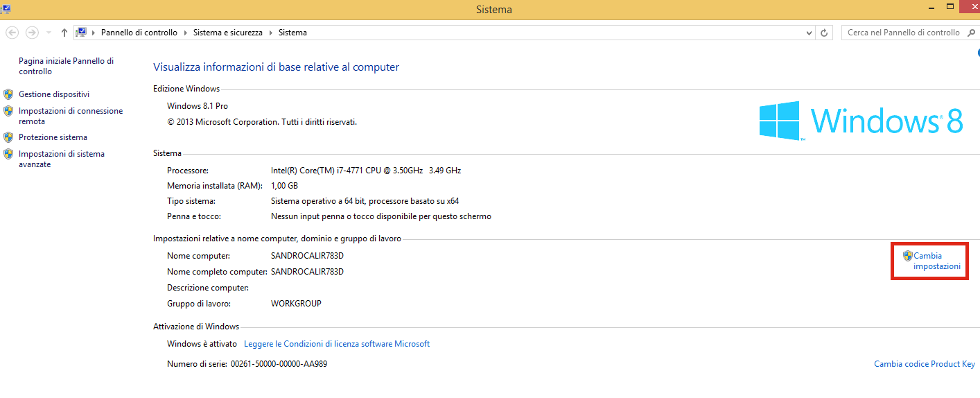Click the search magnifier icon
The image size is (980, 398).
pyautogui.click(x=972, y=33)
